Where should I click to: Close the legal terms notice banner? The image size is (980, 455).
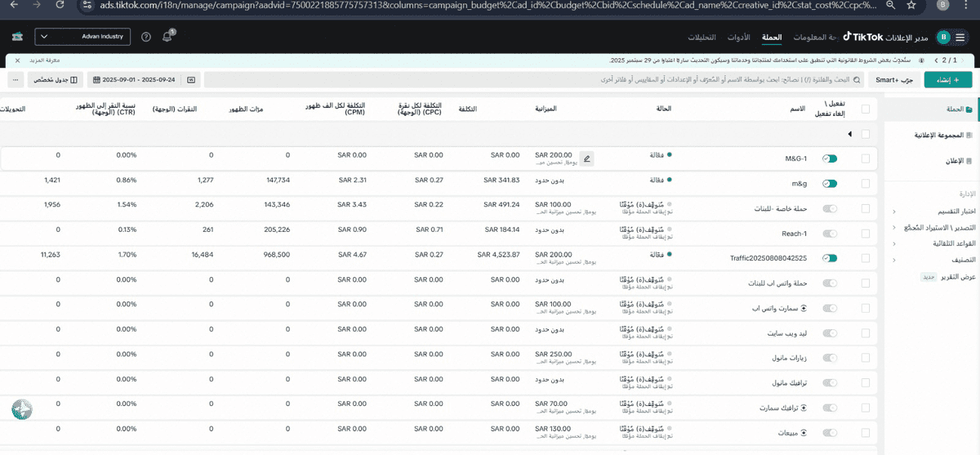point(17,60)
